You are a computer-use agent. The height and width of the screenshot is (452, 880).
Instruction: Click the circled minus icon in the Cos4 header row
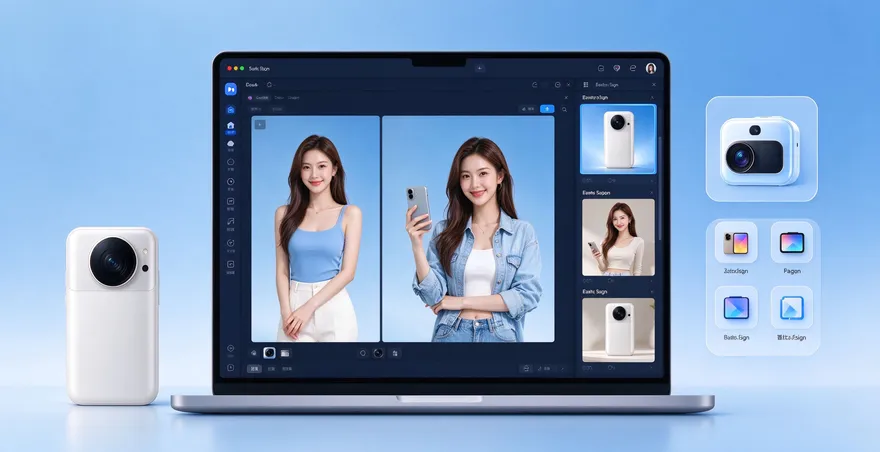tap(557, 85)
